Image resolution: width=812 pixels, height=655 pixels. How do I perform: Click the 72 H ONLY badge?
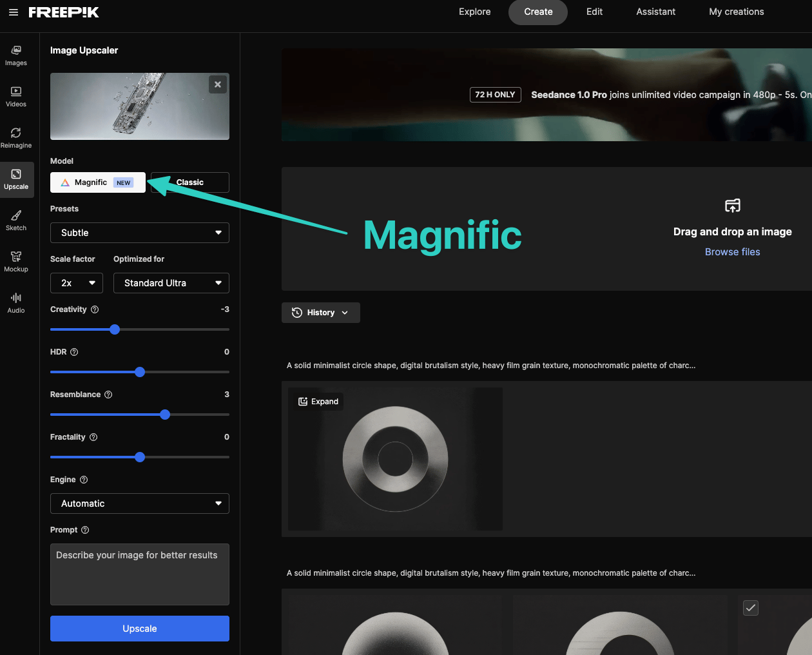pyautogui.click(x=495, y=95)
